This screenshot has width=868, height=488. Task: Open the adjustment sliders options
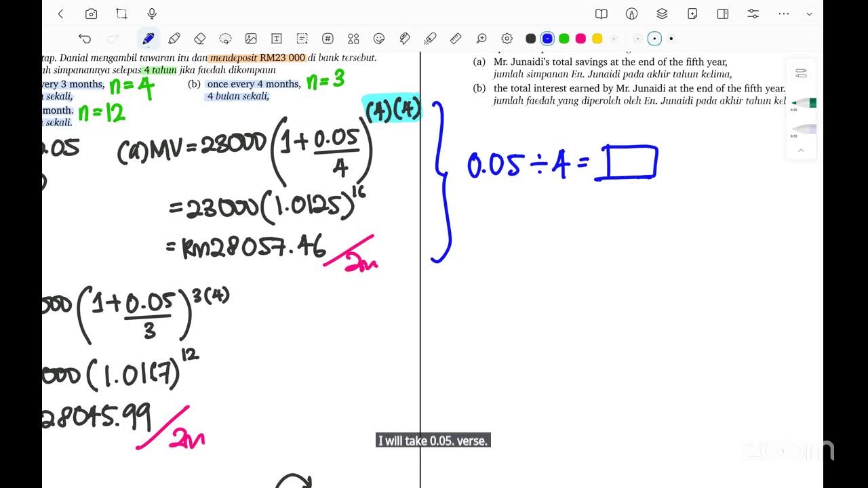753,14
